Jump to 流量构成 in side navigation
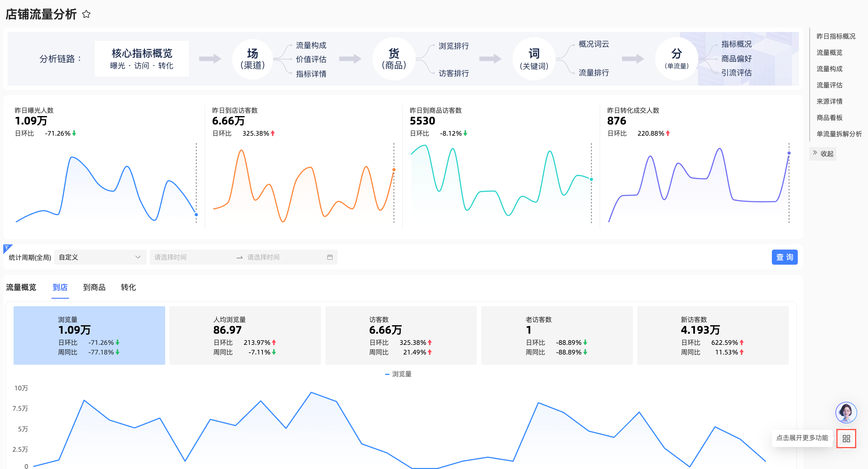868x469 pixels. (829, 69)
